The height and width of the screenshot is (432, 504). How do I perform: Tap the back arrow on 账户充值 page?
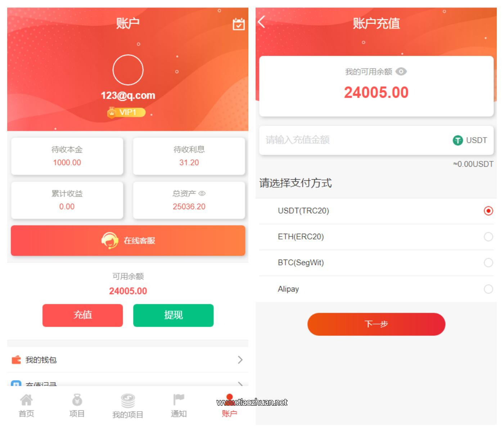point(262,22)
